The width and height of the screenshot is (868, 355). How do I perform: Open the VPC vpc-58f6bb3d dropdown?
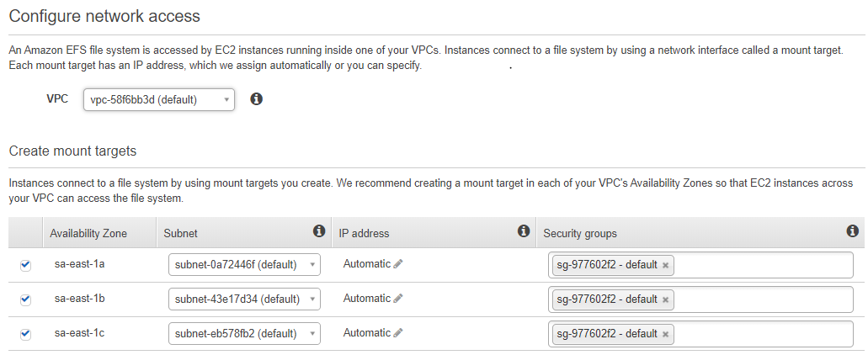tap(159, 100)
